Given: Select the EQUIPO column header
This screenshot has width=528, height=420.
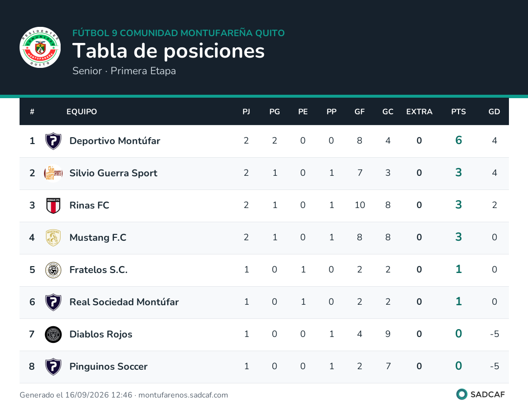Looking at the screenshot, I should coord(82,112).
